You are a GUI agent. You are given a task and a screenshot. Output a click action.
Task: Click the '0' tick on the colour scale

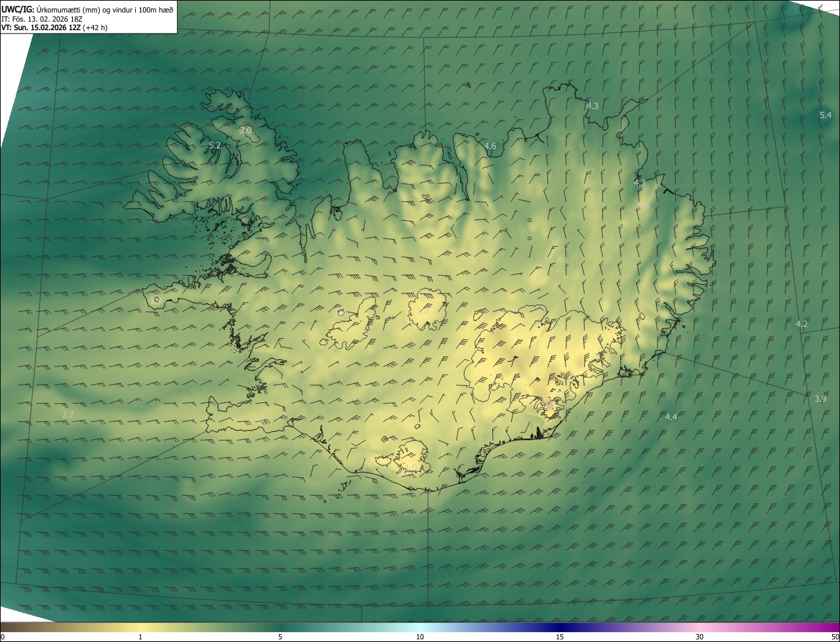(2, 637)
